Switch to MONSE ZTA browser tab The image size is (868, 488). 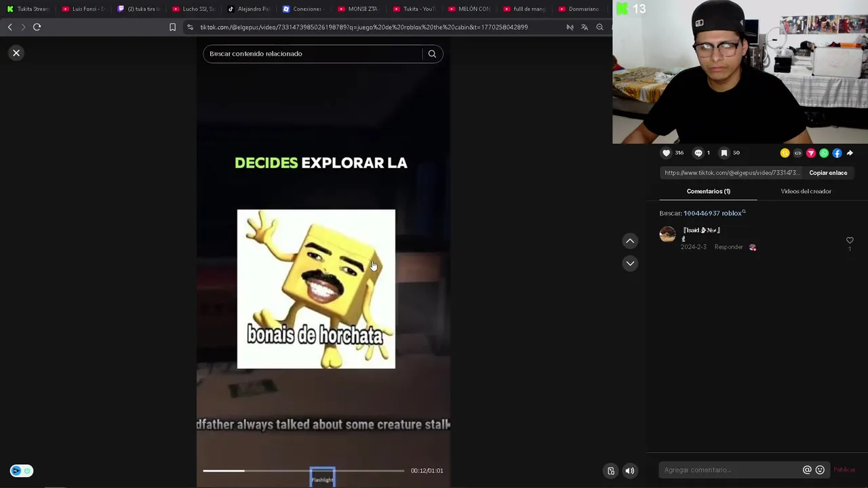(358, 9)
